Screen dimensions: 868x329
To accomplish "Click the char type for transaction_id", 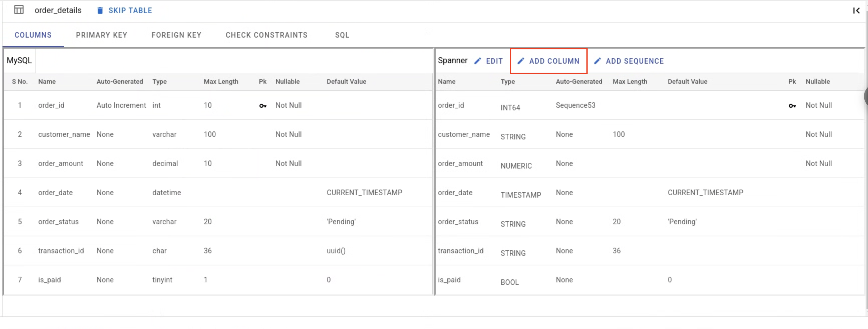I will click(x=159, y=250).
